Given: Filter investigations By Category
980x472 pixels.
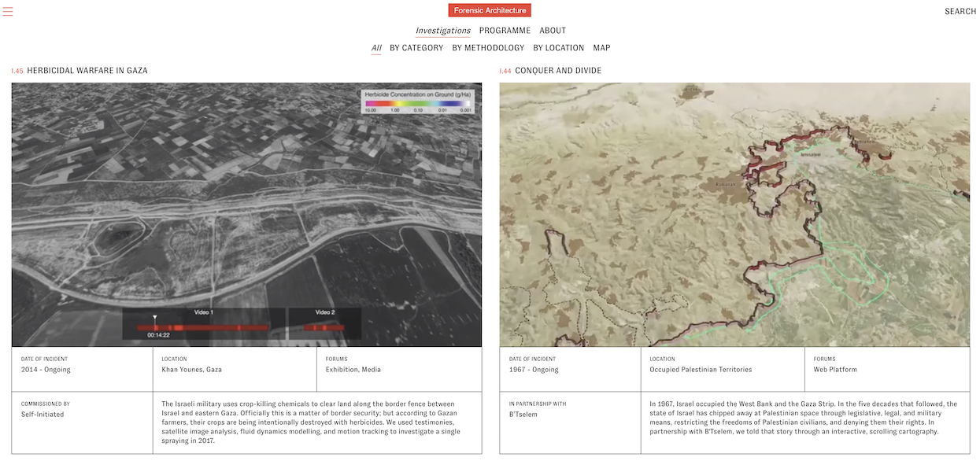Looking at the screenshot, I should (416, 48).
